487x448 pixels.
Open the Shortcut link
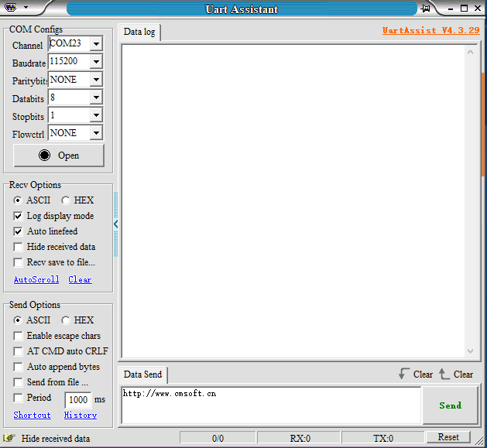(32, 415)
